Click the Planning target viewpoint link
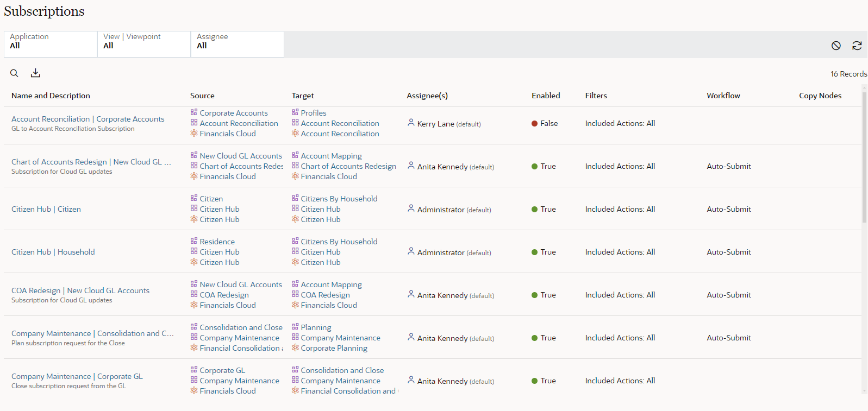 point(316,327)
